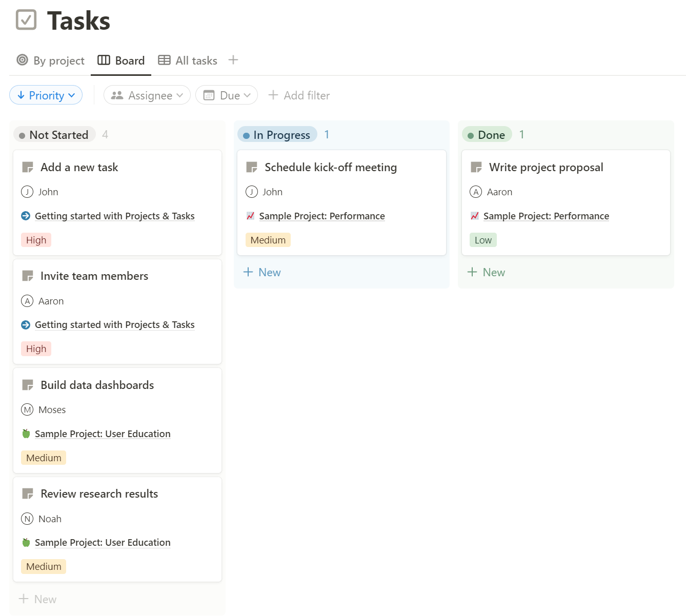Click page icon on 'Add a new task' card
This screenshot has height=616, width=686.
28,167
